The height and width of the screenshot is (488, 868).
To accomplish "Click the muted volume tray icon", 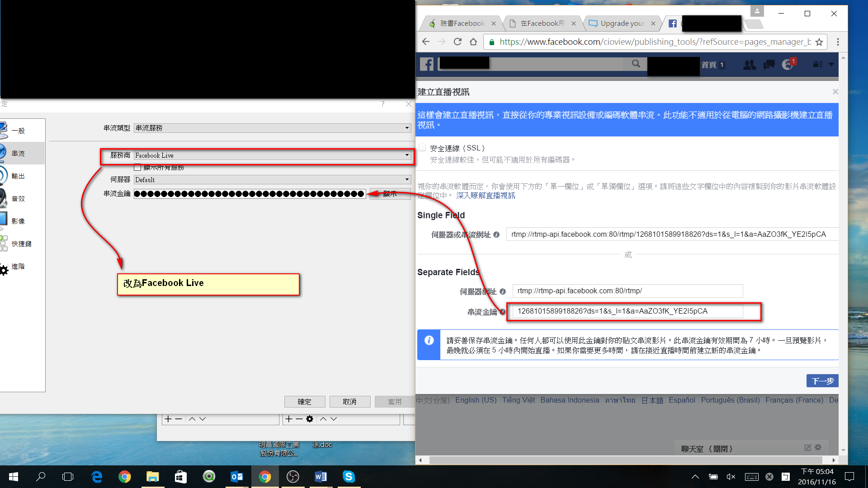I will (731, 477).
